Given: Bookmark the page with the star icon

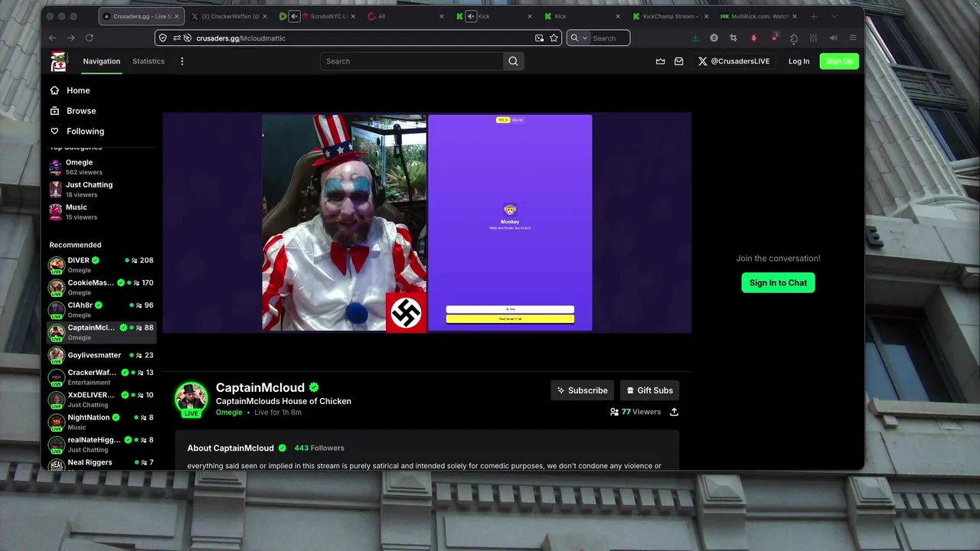Looking at the screenshot, I should tap(554, 38).
